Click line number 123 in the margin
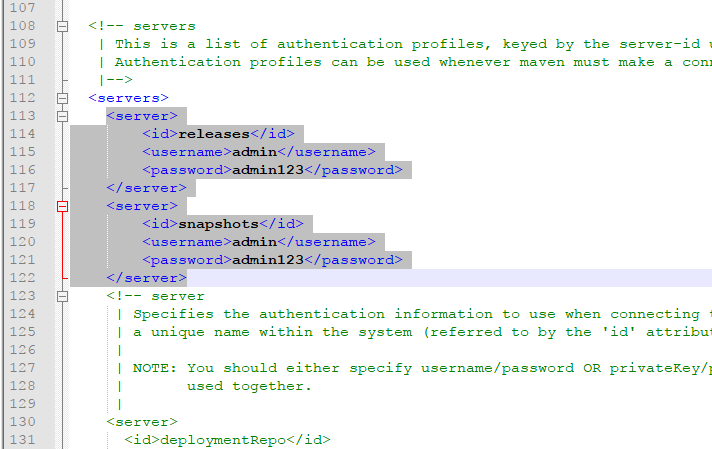Image resolution: width=712 pixels, height=449 pixels. click(x=22, y=296)
